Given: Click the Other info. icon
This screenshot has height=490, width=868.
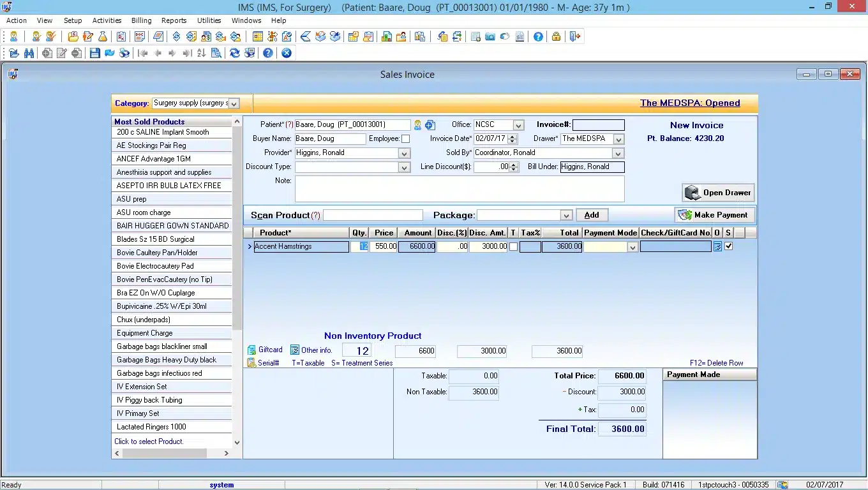Looking at the screenshot, I should point(295,350).
